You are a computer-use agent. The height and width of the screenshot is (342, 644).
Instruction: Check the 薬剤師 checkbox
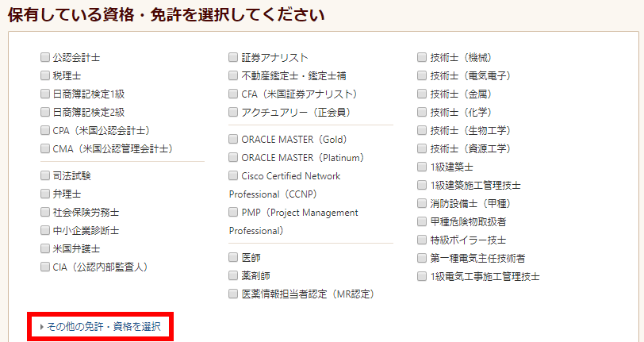233,275
